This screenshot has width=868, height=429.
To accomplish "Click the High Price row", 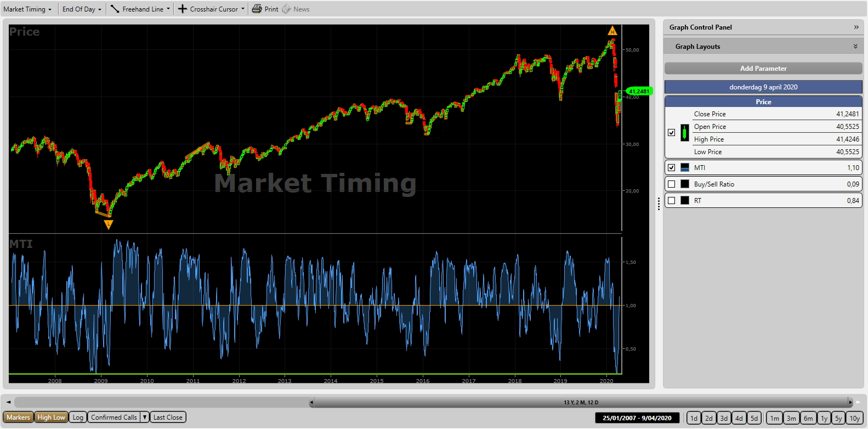I will click(x=776, y=139).
